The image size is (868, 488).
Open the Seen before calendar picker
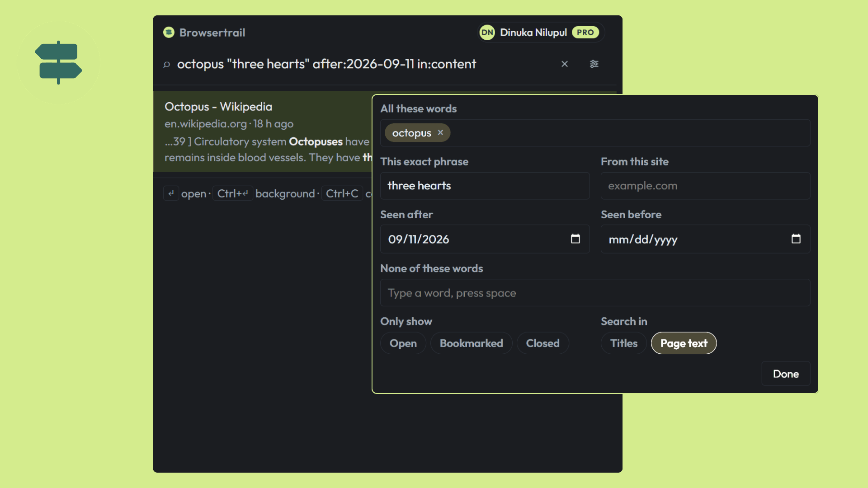tap(796, 239)
